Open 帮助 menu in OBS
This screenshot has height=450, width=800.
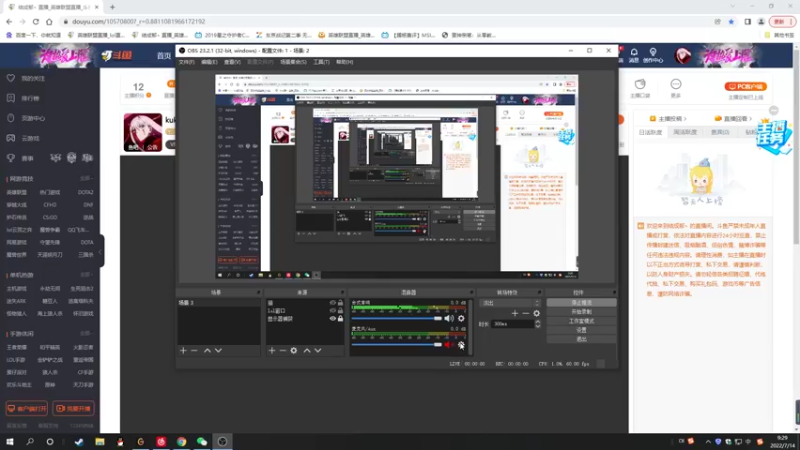coord(344,62)
